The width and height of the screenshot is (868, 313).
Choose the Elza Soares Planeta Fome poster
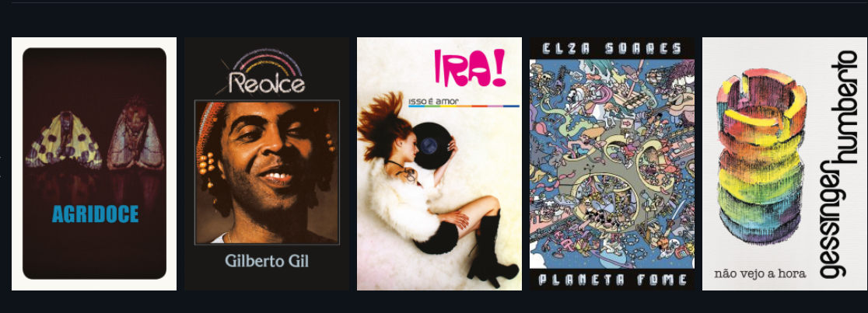611,164
